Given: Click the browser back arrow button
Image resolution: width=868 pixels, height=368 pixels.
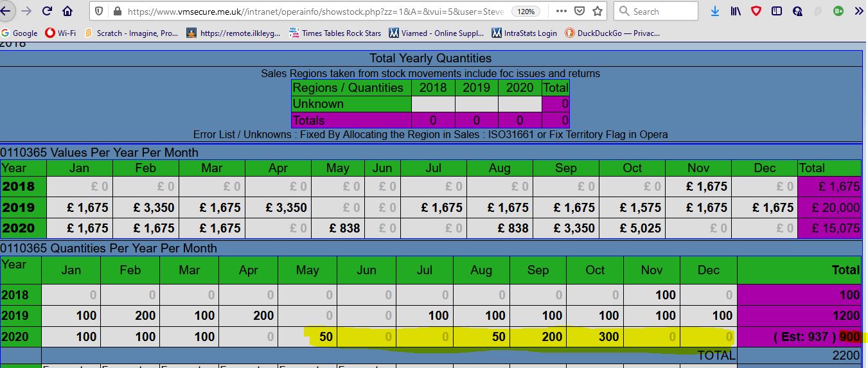Looking at the screenshot, I should point(6,11).
